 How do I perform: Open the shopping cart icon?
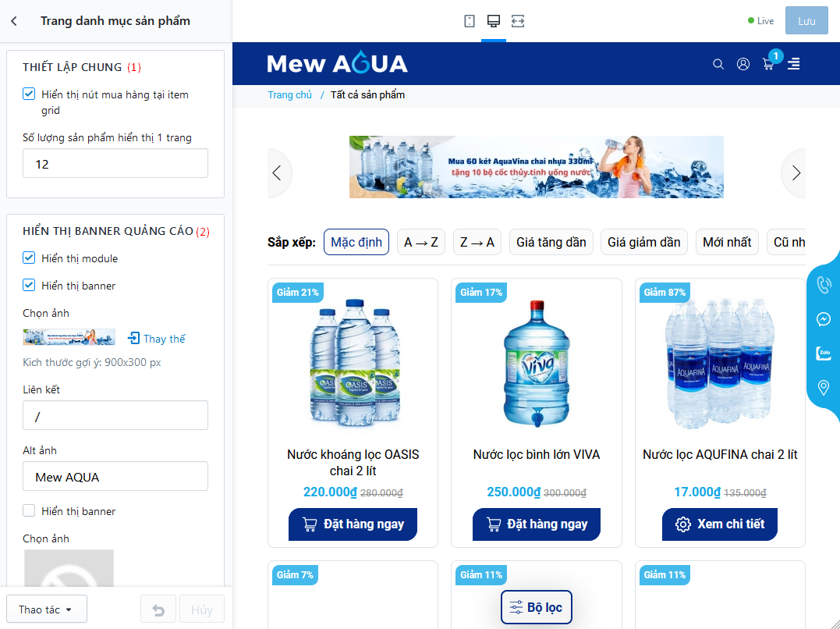tap(768, 64)
